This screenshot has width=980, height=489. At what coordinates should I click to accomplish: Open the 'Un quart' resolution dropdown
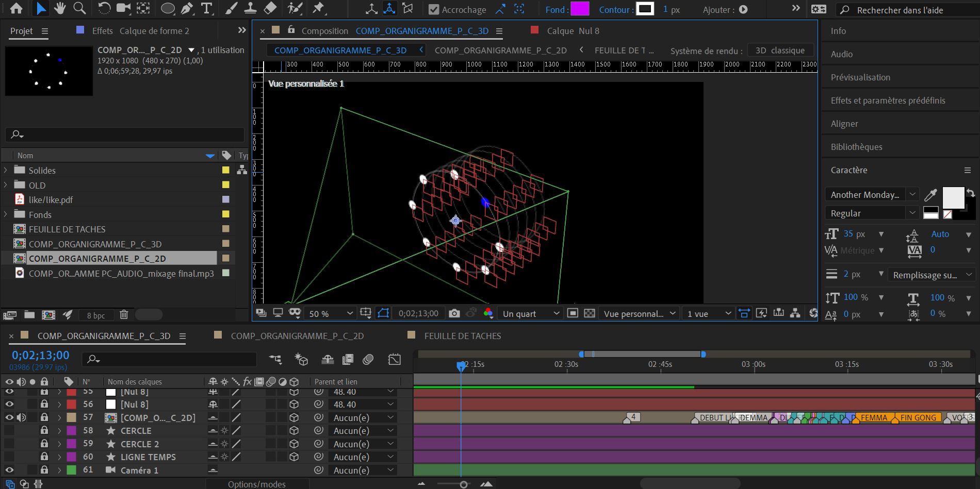click(x=529, y=313)
